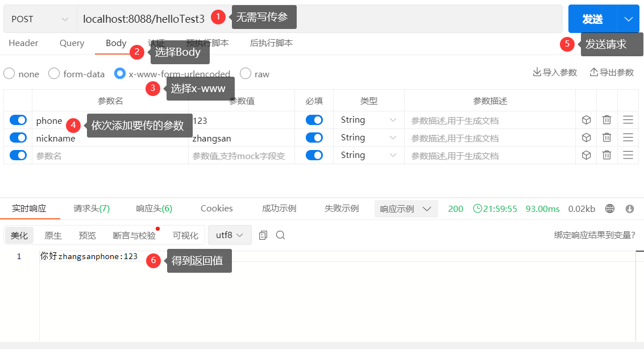Click the drag handle icon in empty row
Viewport: 644px width, 354px height.
coord(628,155)
